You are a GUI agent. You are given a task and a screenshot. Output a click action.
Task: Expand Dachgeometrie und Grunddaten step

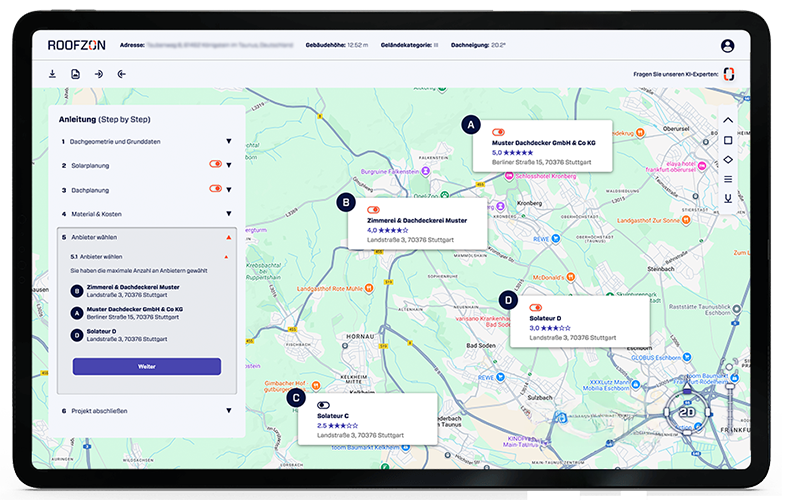(x=228, y=142)
